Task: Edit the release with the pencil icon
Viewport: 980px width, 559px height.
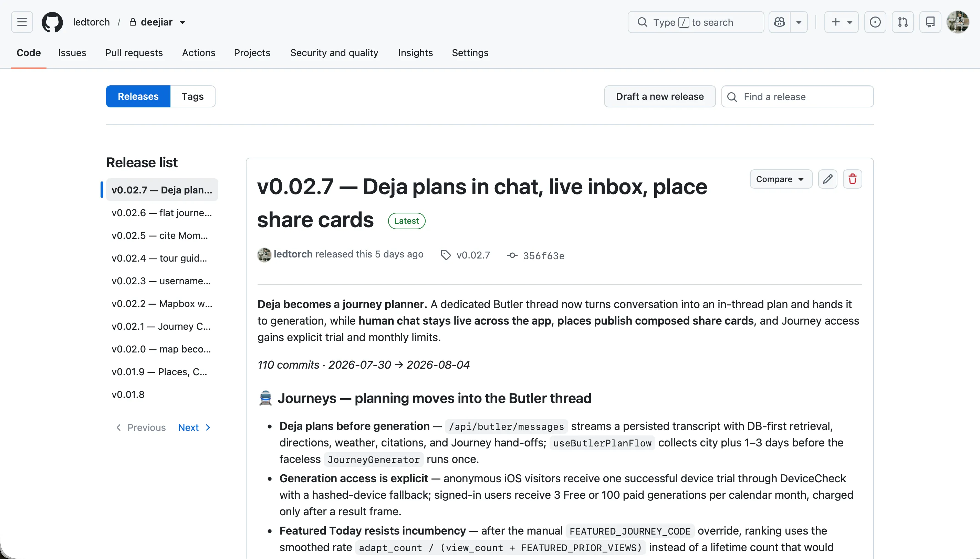Action: point(827,179)
